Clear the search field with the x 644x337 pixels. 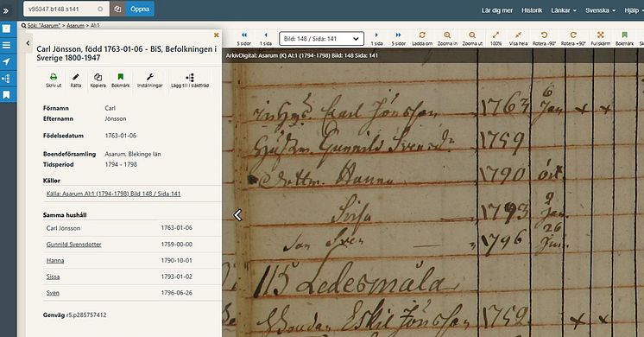(x=100, y=9)
